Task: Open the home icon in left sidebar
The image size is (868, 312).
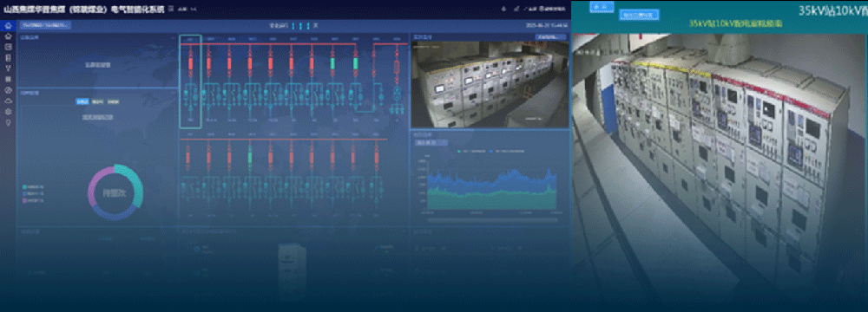Action: [8, 25]
